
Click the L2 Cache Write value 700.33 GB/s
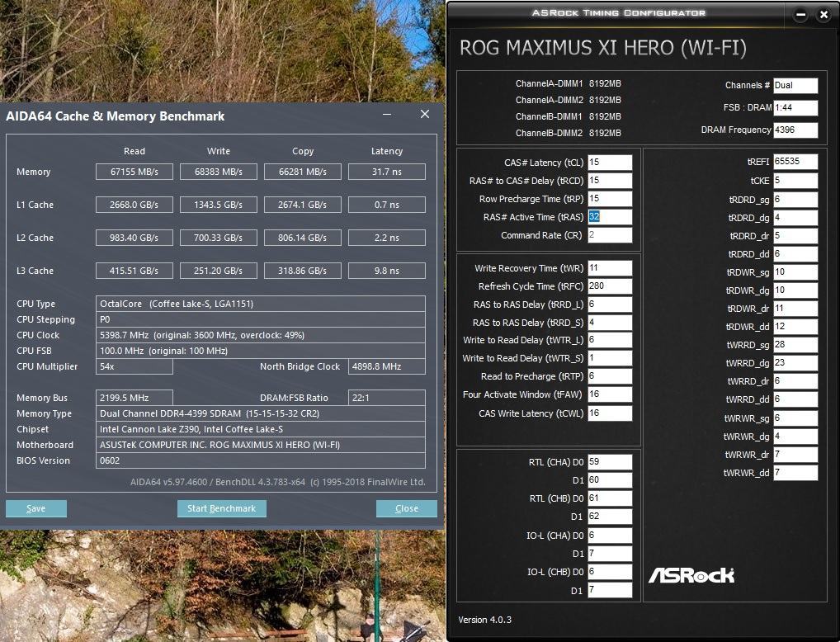pos(219,238)
